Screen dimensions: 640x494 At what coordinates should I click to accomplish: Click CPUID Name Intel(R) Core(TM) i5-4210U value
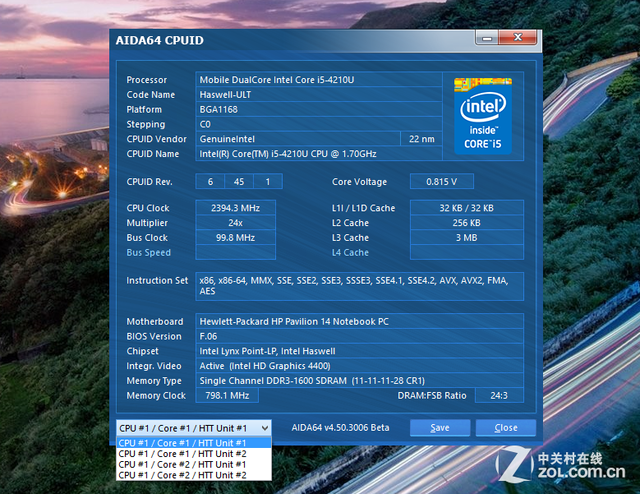[x=319, y=154]
